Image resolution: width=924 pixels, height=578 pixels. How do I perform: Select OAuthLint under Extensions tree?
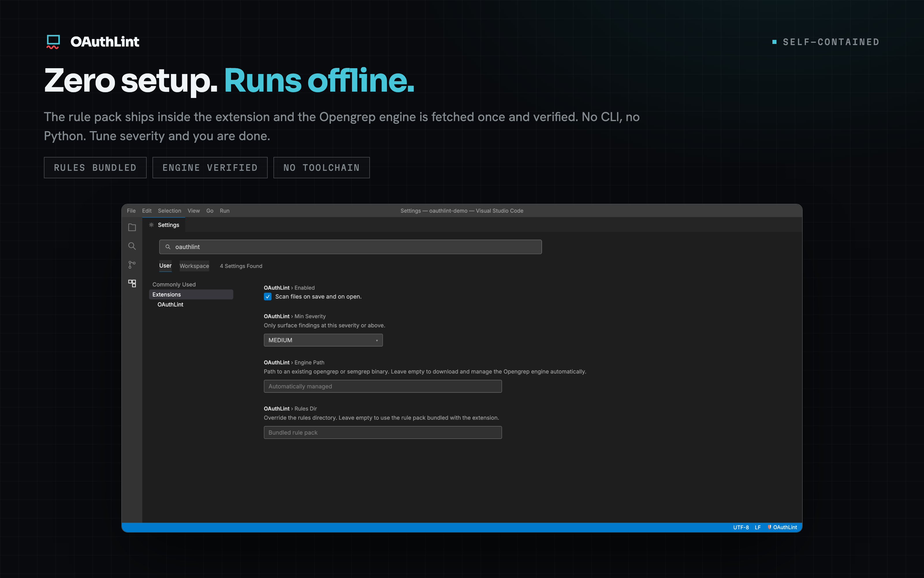tap(170, 304)
